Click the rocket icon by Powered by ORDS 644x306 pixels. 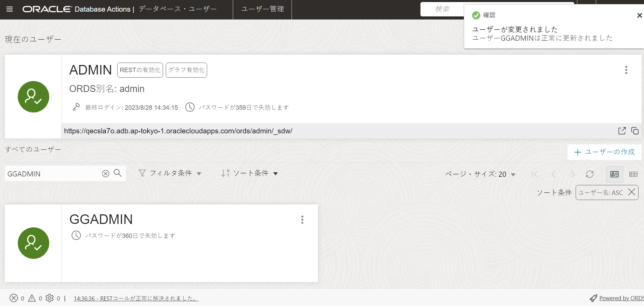(x=593, y=298)
